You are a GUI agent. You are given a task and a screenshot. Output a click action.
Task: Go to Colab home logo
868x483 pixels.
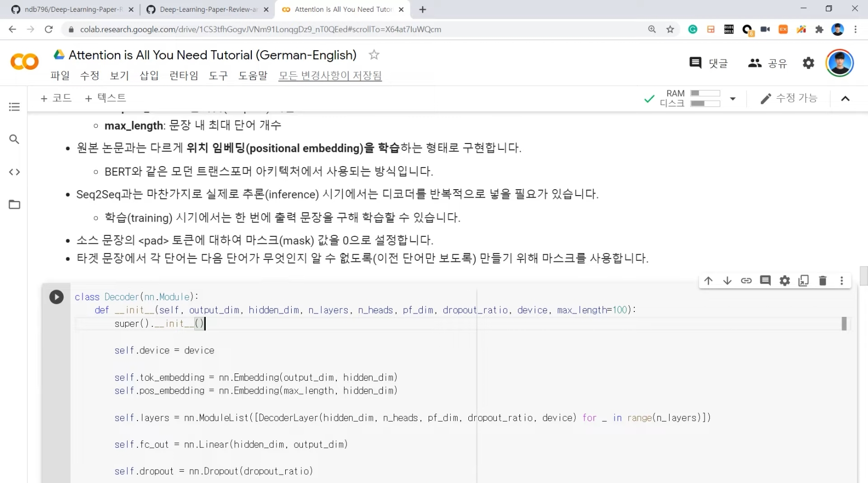[25, 62]
